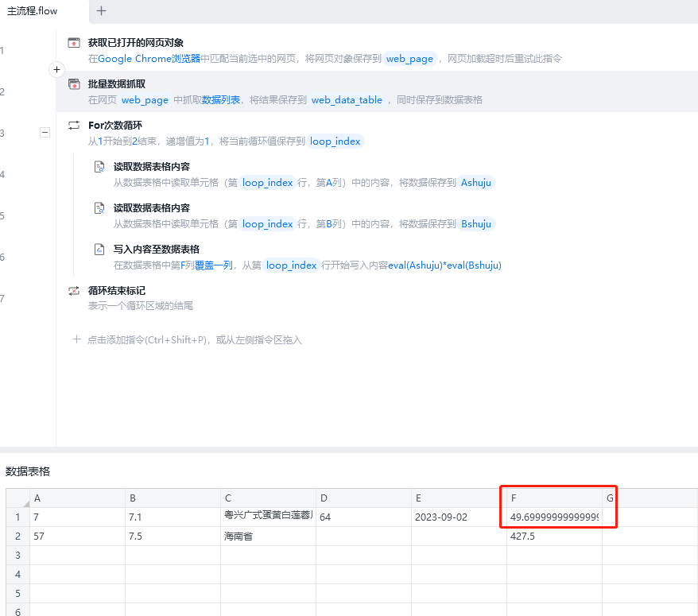Click the web_page variable in step 1
The width and height of the screenshot is (698, 616).
tap(409, 59)
